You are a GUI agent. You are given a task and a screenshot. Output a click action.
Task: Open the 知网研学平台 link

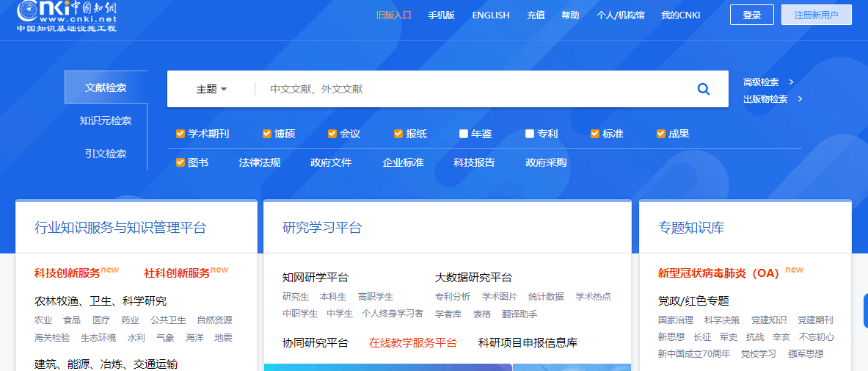(x=316, y=277)
